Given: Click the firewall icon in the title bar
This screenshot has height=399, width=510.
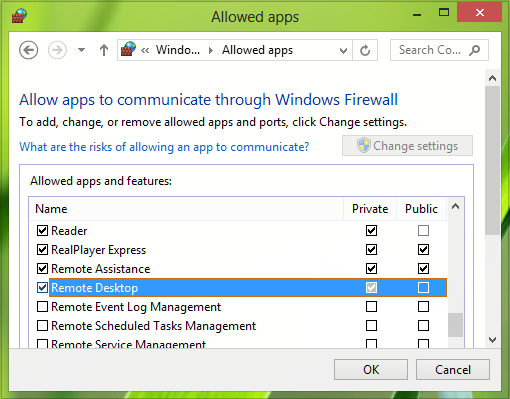Looking at the screenshot, I should tap(19, 16).
